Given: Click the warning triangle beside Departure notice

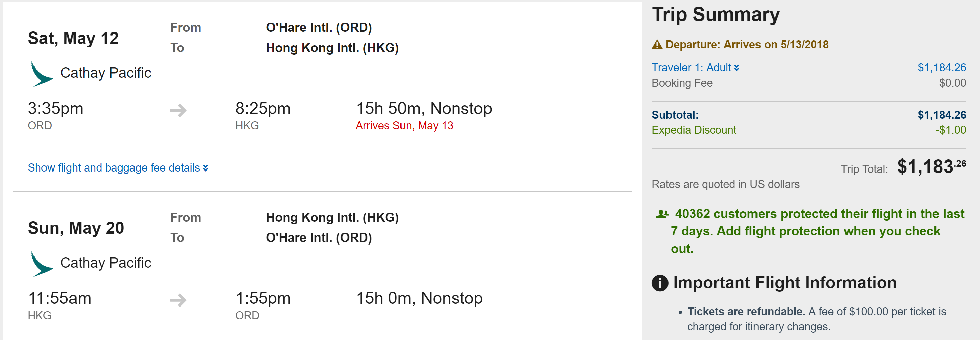Looking at the screenshot, I should coord(657,45).
